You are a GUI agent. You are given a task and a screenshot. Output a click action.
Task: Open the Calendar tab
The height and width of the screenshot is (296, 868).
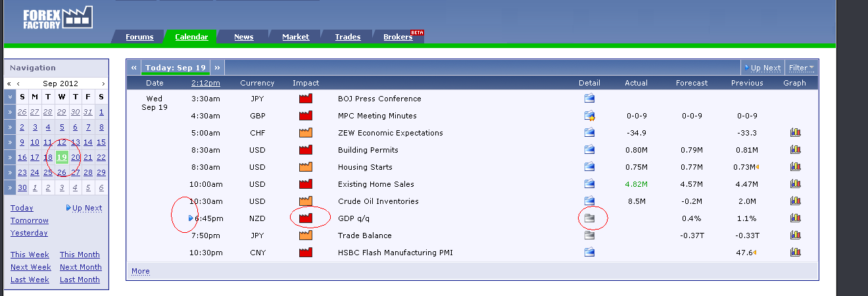click(x=191, y=37)
